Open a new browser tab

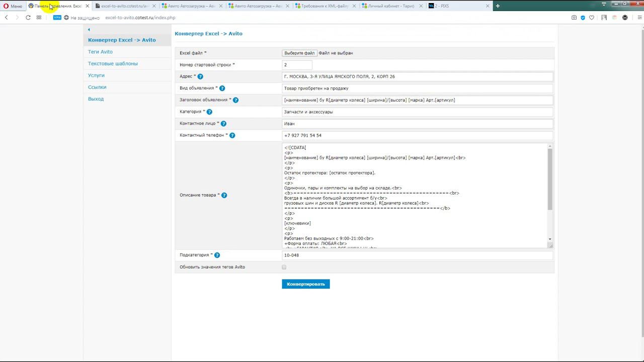pos(498,6)
